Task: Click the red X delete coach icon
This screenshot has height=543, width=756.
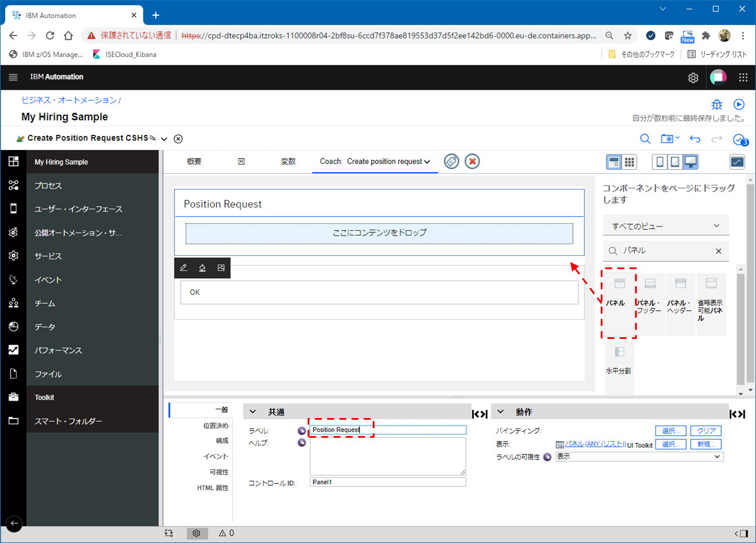Action: tap(472, 162)
